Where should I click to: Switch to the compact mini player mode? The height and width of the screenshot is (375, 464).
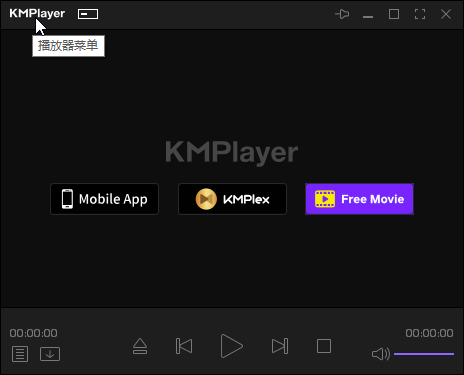click(x=88, y=14)
